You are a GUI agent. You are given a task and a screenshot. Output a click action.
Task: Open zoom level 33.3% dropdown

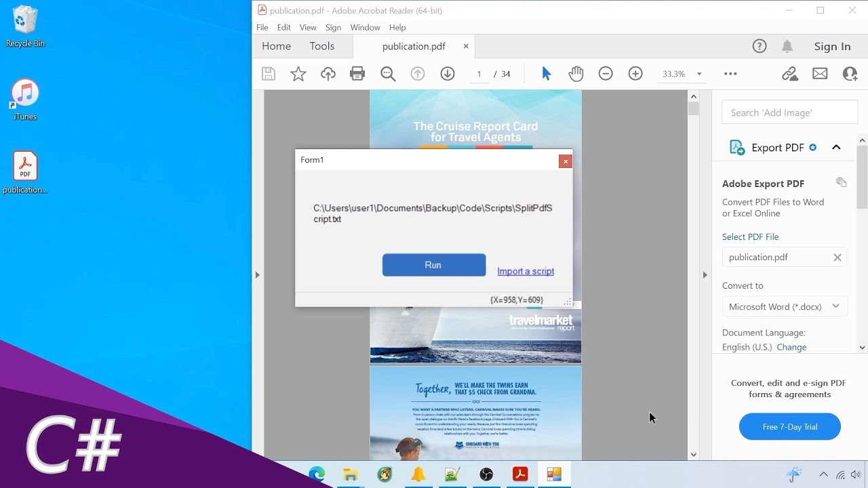(x=699, y=74)
